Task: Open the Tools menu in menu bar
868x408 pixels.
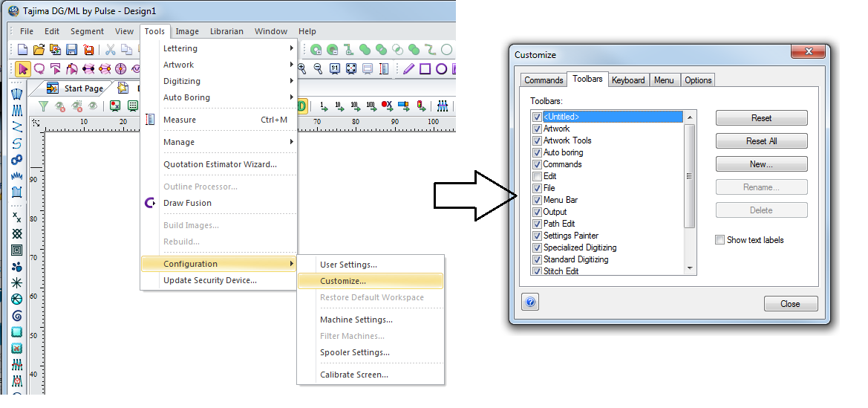Action: (155, 31)
